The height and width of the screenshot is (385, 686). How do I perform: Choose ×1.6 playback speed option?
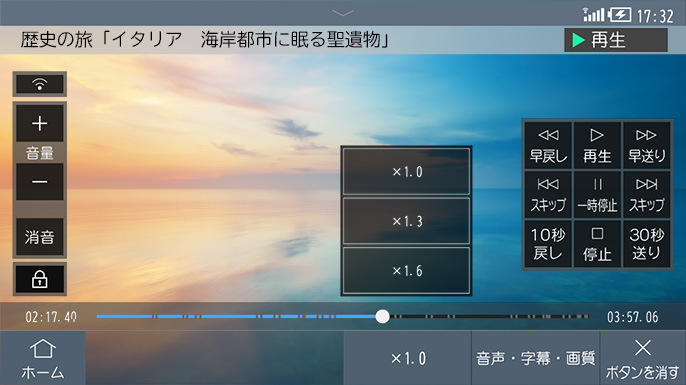406,270
